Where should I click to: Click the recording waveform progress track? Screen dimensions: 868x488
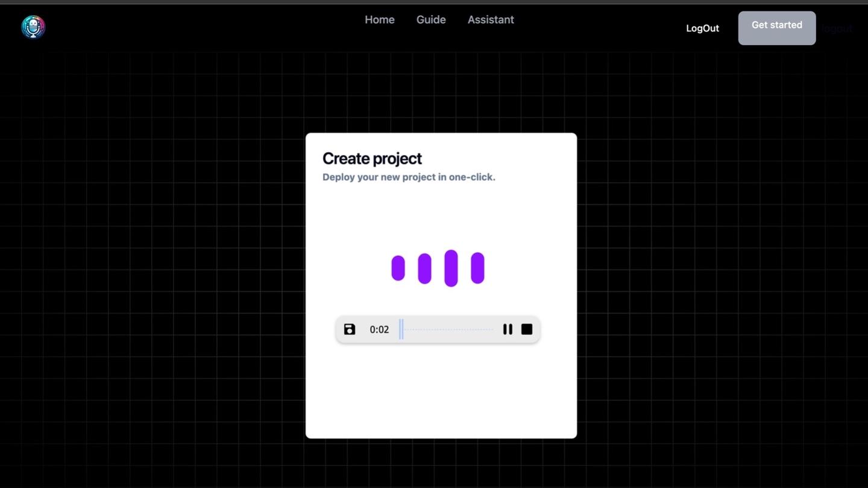click(447, 329)
